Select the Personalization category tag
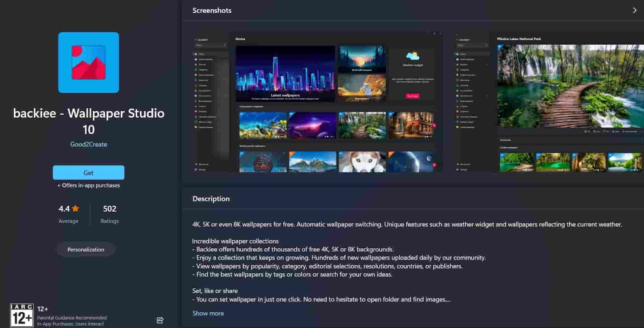Screen dimensions: 644x328 tap(86, 250)
